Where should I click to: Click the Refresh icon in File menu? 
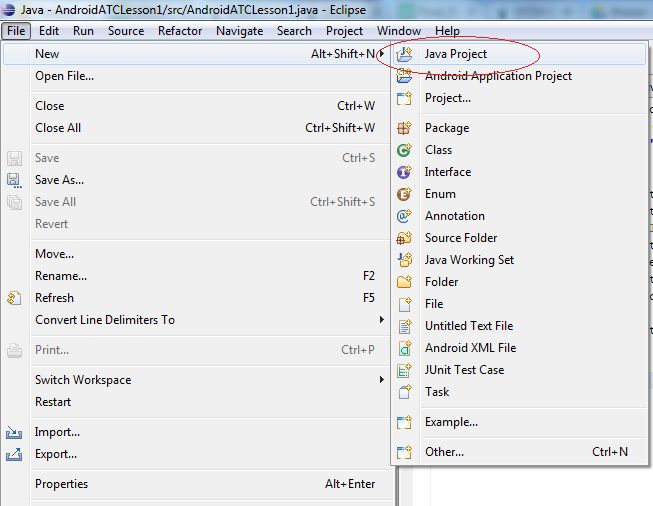(x=14, y=298)
